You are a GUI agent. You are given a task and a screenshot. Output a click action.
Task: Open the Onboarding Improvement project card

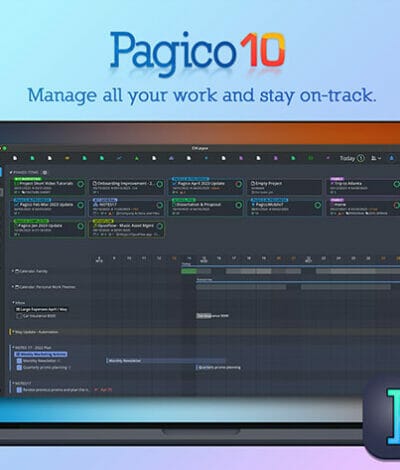127,186
